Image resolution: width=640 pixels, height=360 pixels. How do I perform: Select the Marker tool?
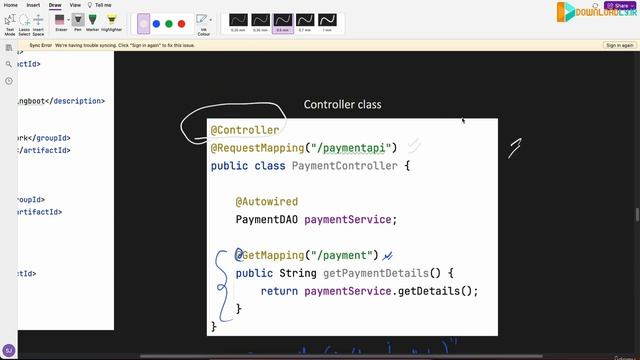pos(93,22)
